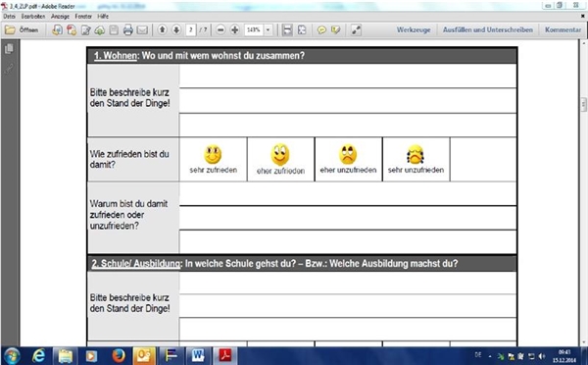
Task: Click the page number input field
Action: click(x=191, y=30)
